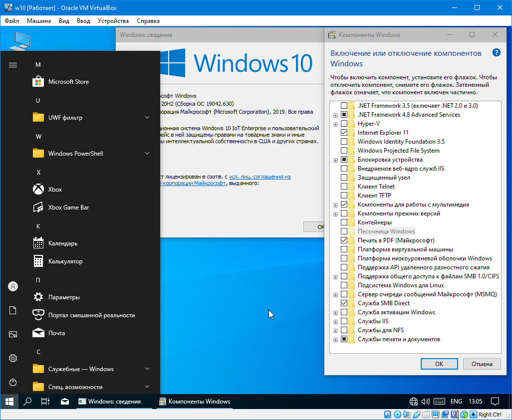Open touch keyboard tray icon
Viewport: 512px width, 420px height.
coord(439,402)
